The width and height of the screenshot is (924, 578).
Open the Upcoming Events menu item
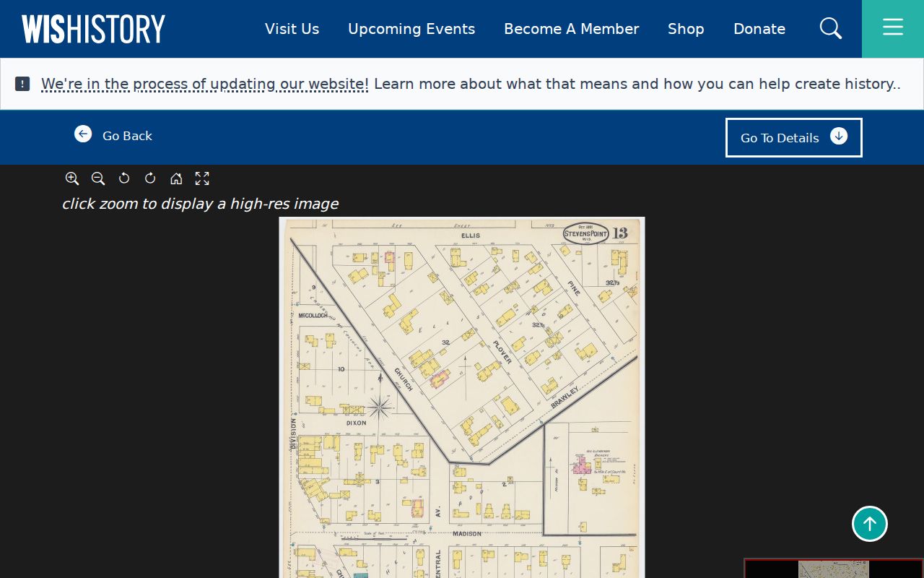point(411,29)
